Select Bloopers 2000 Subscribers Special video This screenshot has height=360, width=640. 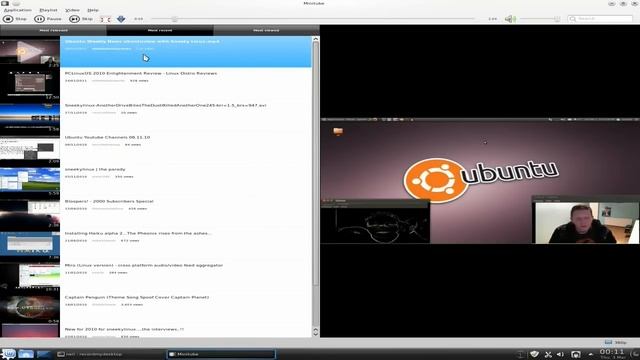point(186,211)
